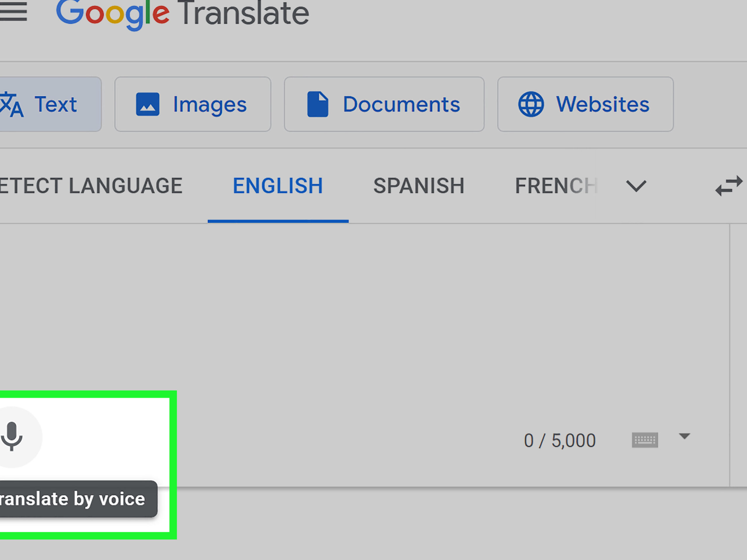The width and height of the screenshot is (747, 560).
Task: Switch to Websites translation mode
Action: pos(585,104)
